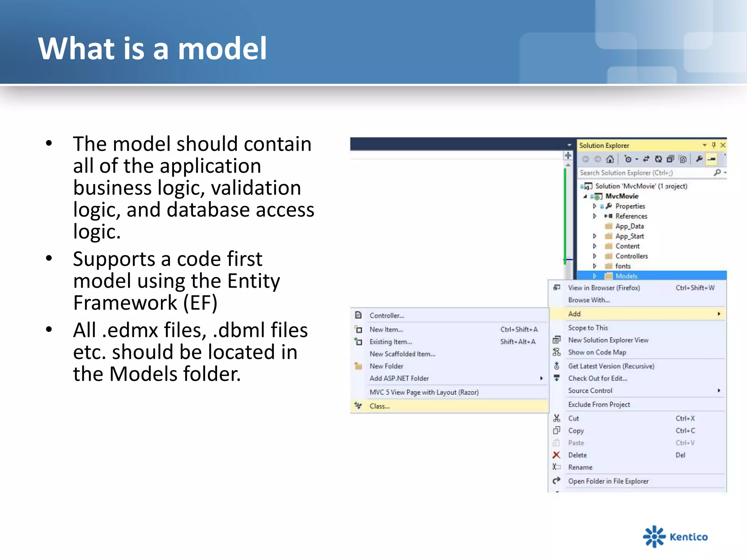Expand the References tree node

[595, 216]
